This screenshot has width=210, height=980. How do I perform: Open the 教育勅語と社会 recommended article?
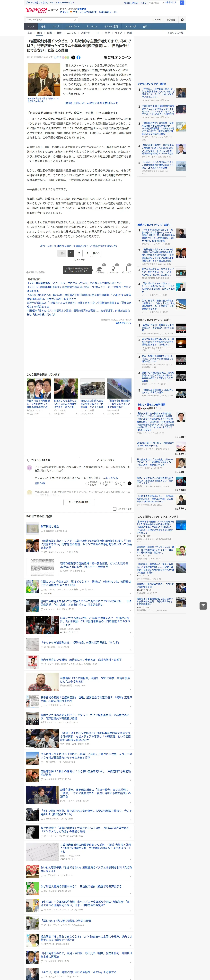point(50,527)
